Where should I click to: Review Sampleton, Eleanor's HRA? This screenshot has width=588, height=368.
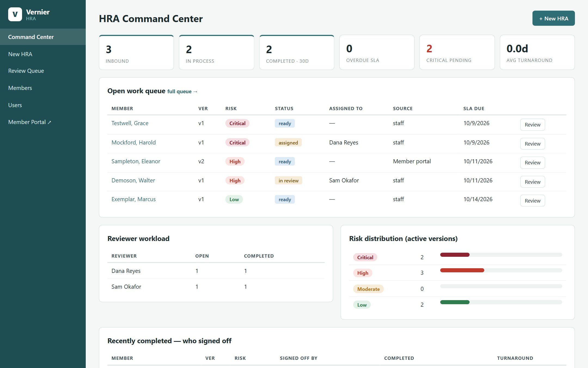point(532,163)
